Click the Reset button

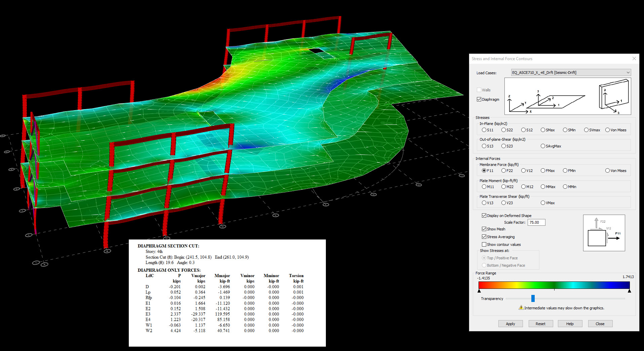click(540, 323)
